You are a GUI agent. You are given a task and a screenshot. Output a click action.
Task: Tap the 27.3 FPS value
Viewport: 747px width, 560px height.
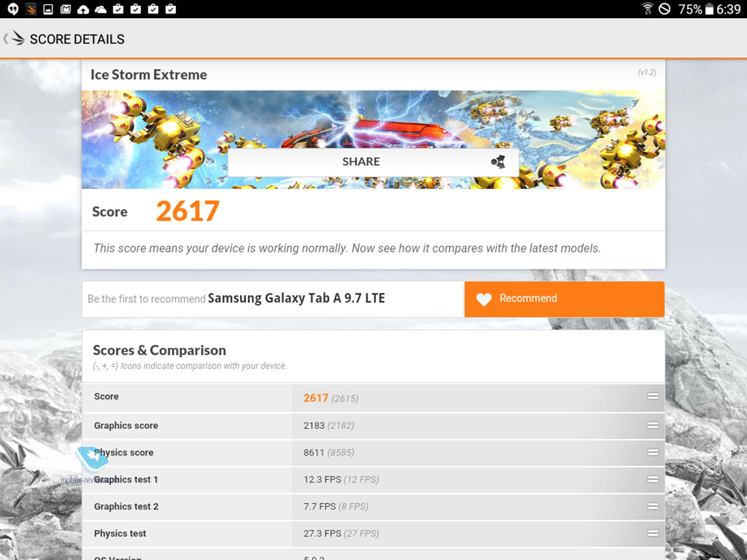pos(322,533)
